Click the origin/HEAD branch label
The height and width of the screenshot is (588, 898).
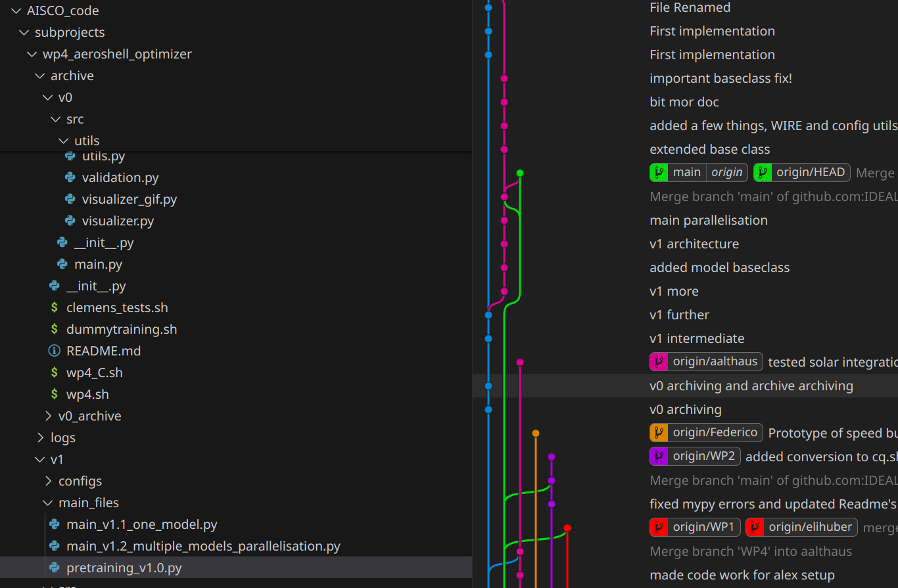coord(811,173)
